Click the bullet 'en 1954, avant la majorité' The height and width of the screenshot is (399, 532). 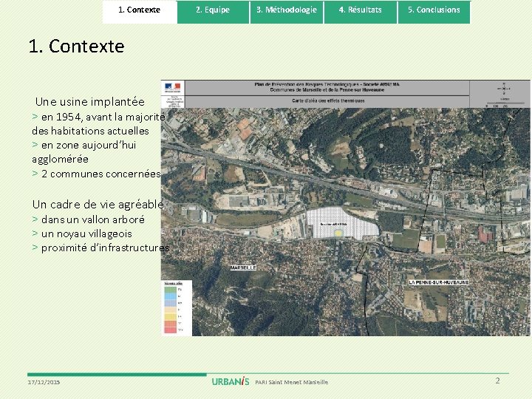[x=99, y=117]
